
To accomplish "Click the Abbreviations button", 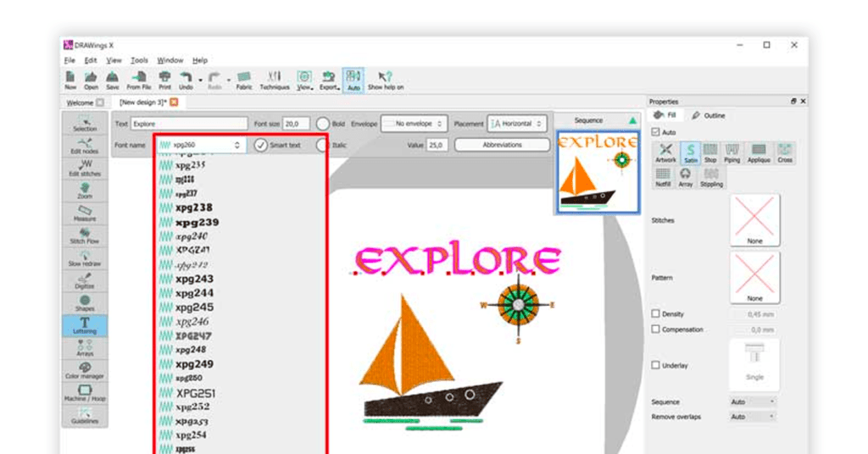I will (x=502, y=145).
